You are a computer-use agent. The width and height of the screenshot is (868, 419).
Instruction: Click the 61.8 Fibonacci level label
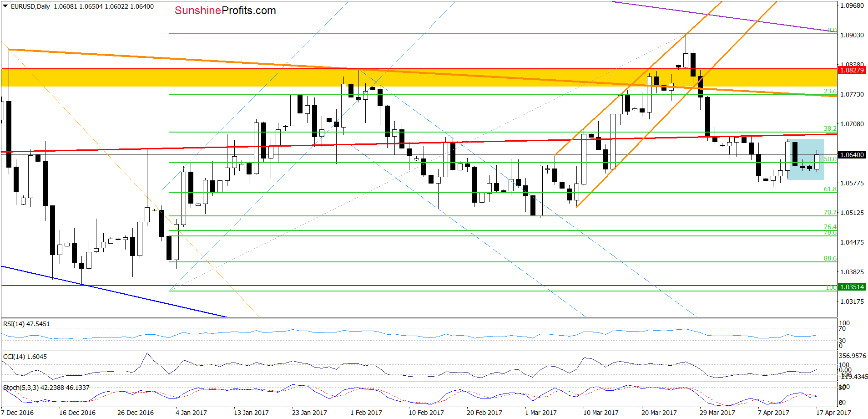pos(830,189)
